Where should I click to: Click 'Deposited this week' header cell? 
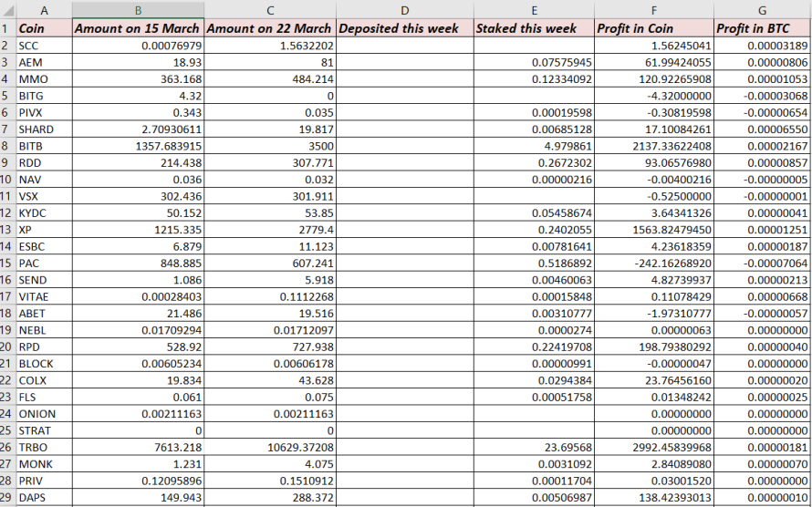tap(404, 28)
